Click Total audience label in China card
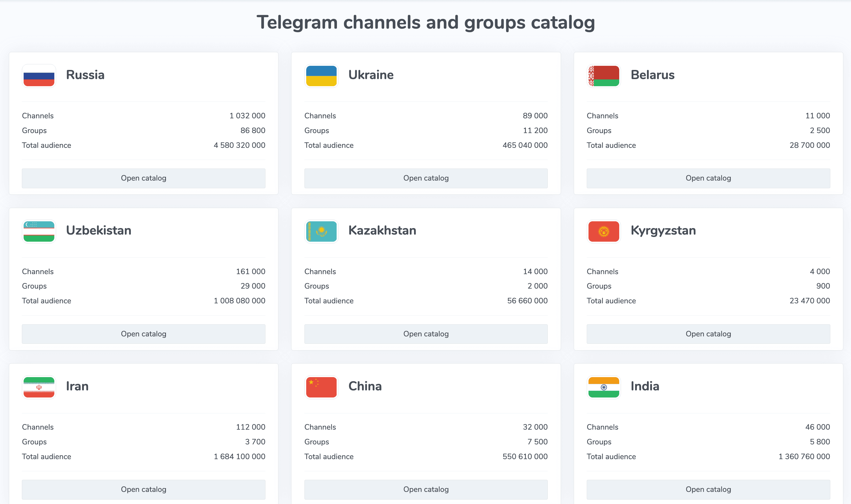 click(329, 457)
